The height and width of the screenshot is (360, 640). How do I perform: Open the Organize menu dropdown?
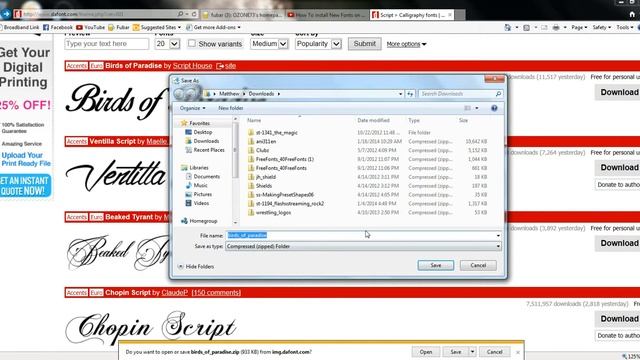click(x=193, y=108)
